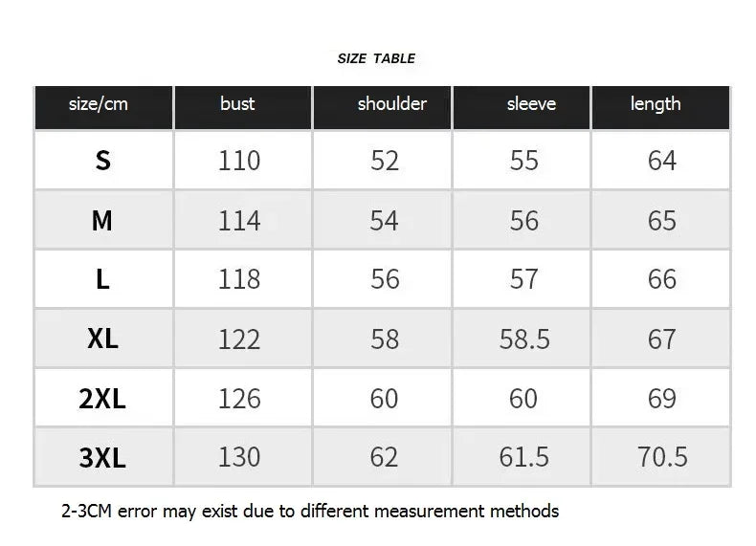Select the M size row label

tap(102, 221)
